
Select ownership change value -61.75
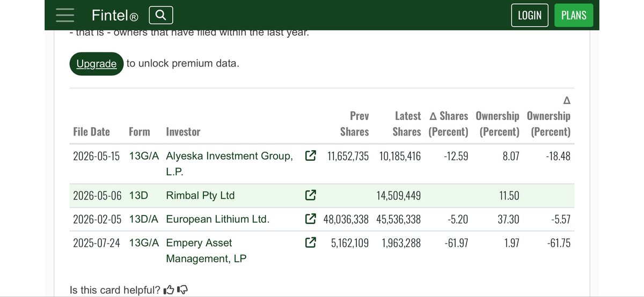click(558, 243)
